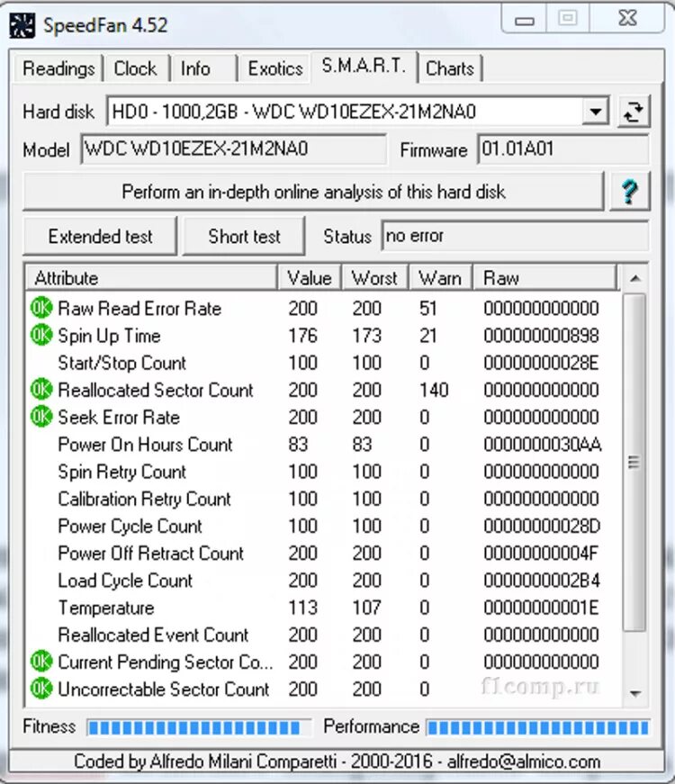Click OK icon beside Current Pending Sector
The image size is (675, 784).
[x=41, y=662]
